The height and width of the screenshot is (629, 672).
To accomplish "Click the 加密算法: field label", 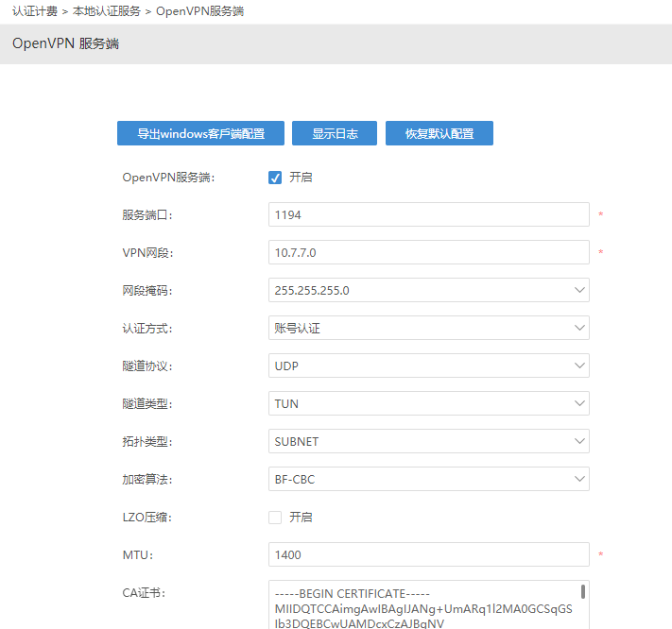I will coord(147,479).
